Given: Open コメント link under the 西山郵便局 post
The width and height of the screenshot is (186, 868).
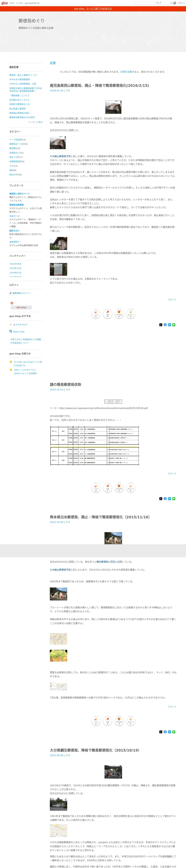Looking at the screenshot, I should click(172, 300).
